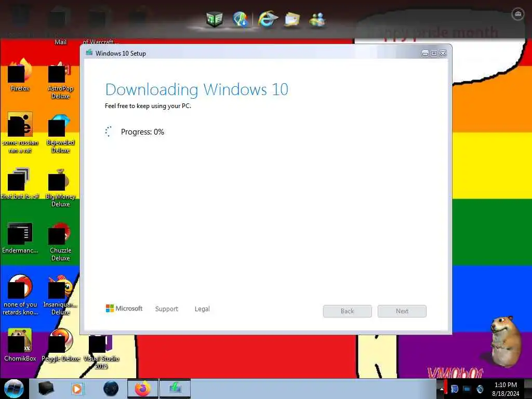Switch to the Windows 10 Setup taskbar item
The width and height of the screenshot is (532, 399).
175,389
